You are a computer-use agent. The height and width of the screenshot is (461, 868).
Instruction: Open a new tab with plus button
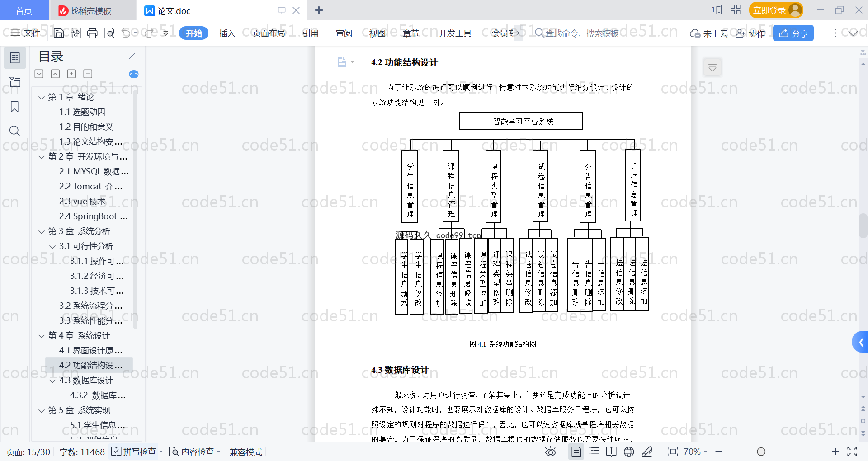[x=319, y=10]
